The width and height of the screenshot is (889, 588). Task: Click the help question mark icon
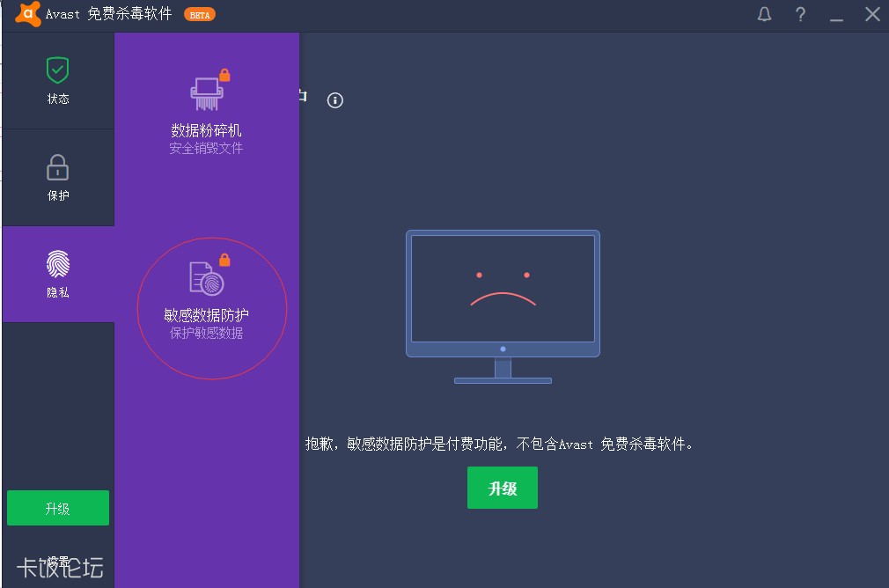(x=800, y=14)
